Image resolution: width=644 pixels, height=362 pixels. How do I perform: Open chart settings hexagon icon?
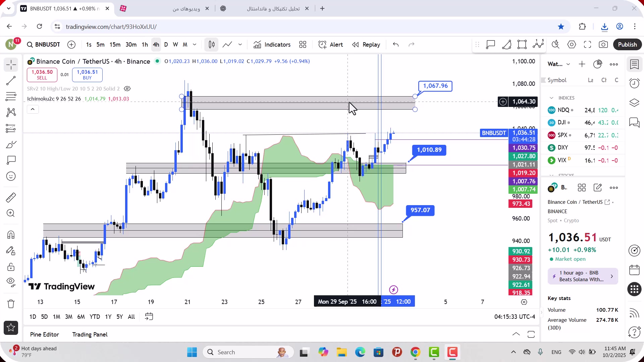pyautogui.click(x=572, y=45)
